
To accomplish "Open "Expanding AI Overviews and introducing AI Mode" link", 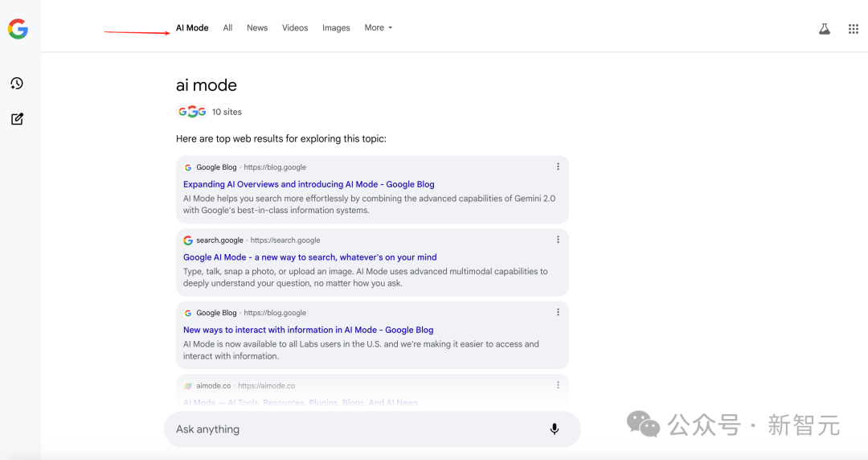I will tap(309, 184).
